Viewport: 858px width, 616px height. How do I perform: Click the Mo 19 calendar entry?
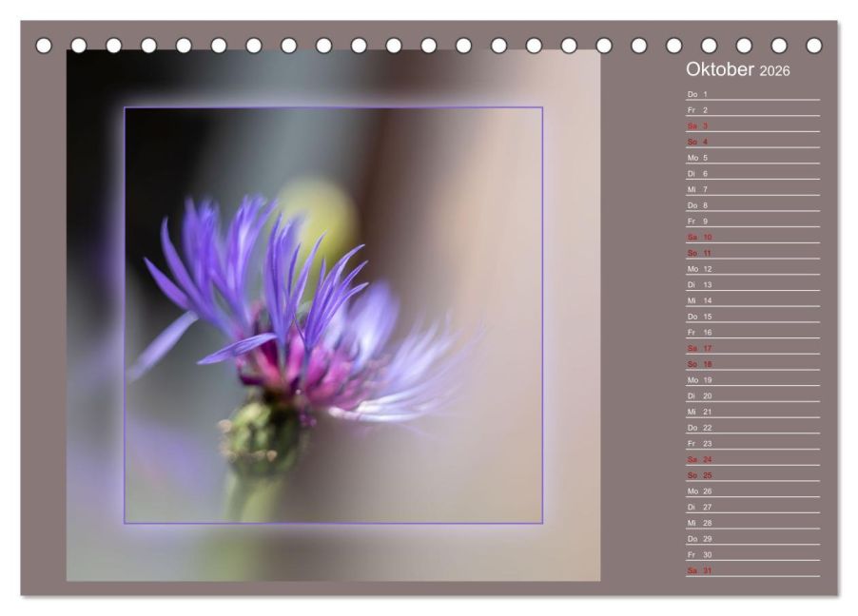click(751, 379)
